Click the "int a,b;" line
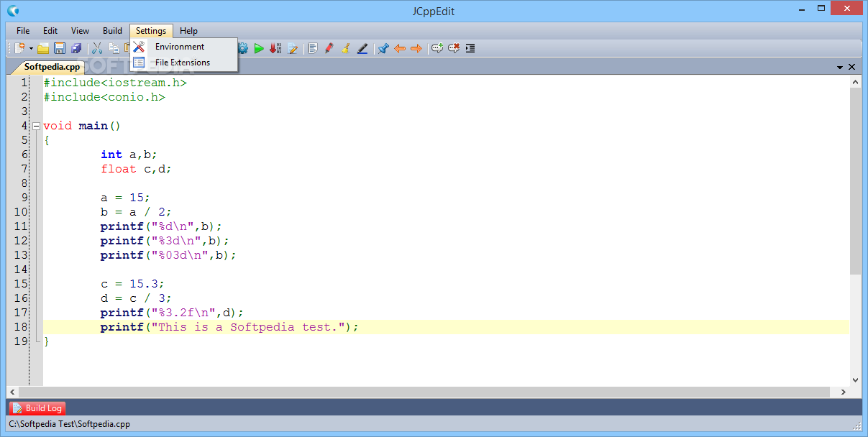This screenshot has width=868, height=437. click(129, 155)
